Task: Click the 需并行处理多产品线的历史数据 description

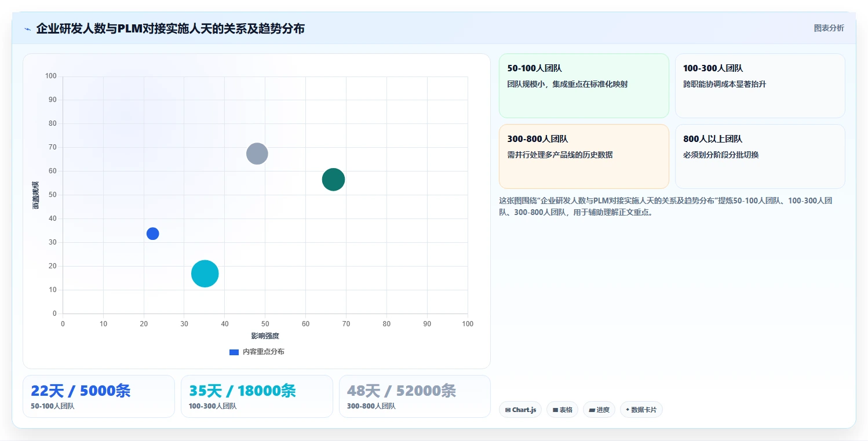Action: pos(560,155)
